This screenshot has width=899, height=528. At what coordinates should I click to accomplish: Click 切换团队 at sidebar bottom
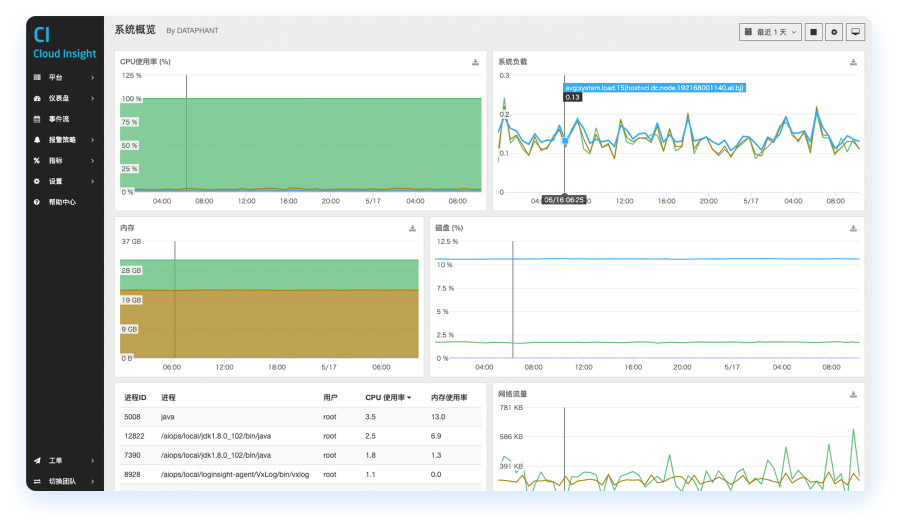[x=64, y=481]
